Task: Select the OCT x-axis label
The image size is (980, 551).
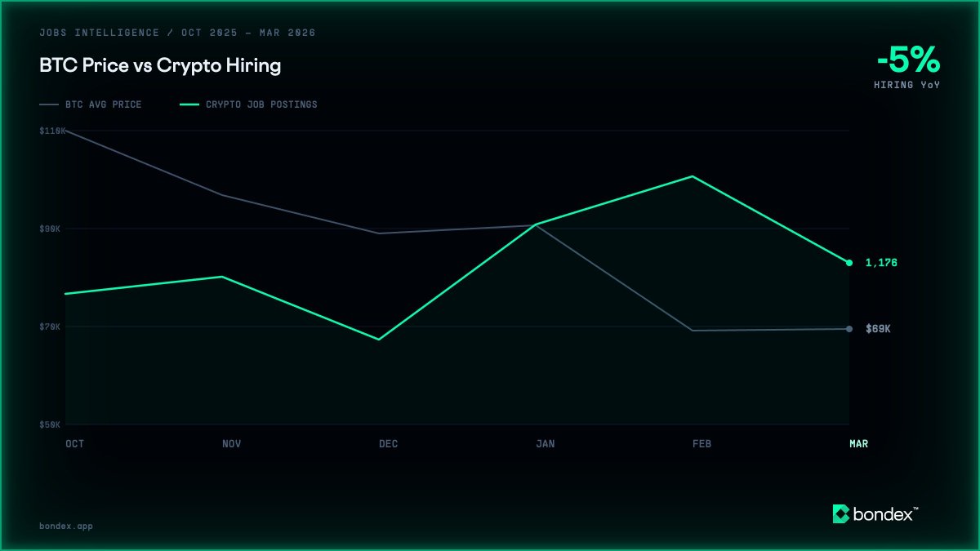Action: [x=74, y=444]
